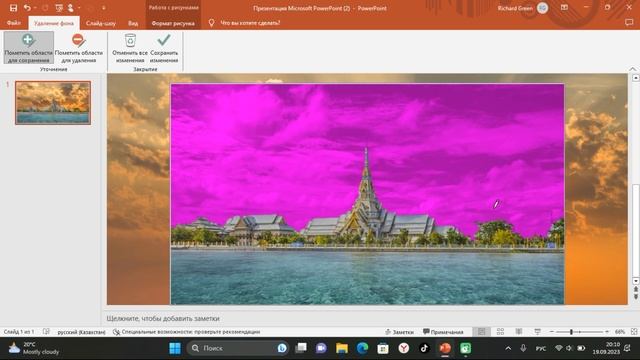The width and height of the screenshot is (640, 360).
Task: Open File Explorer from taskbar
Action: 342,348
